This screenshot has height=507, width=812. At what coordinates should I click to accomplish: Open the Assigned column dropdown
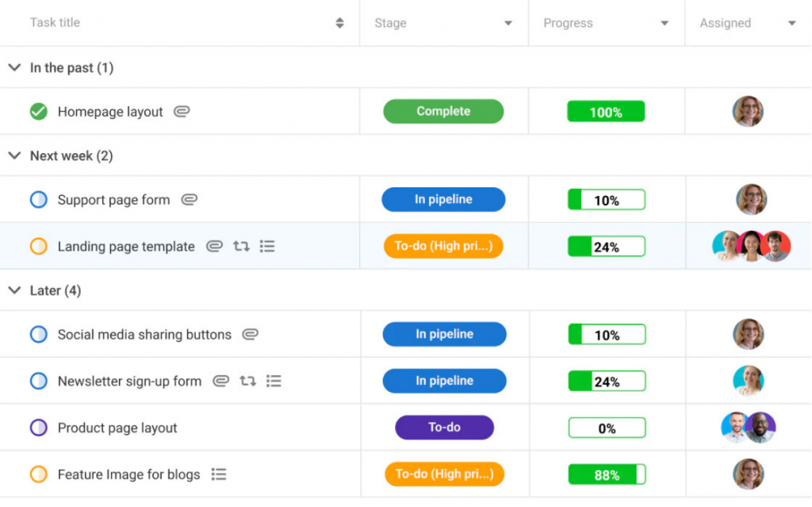[x=792, y=23]
